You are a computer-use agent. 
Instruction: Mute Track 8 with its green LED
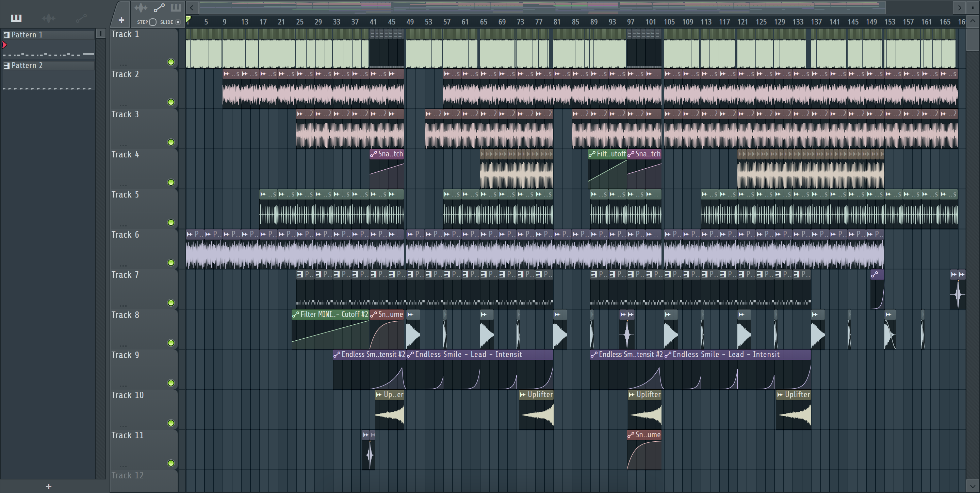pos(171,343)
